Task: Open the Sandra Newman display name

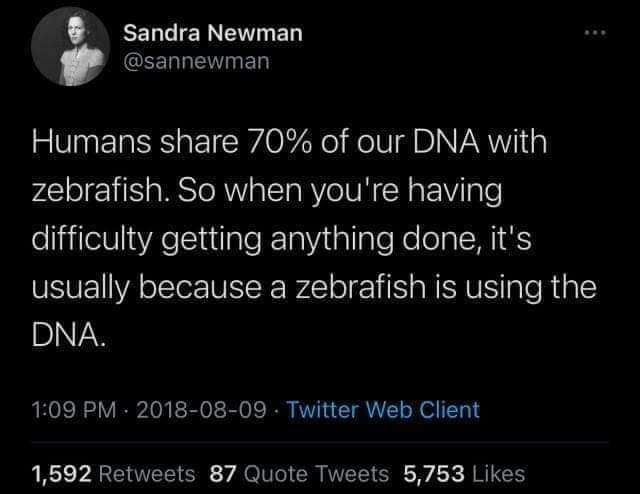Action: point(212,33)
